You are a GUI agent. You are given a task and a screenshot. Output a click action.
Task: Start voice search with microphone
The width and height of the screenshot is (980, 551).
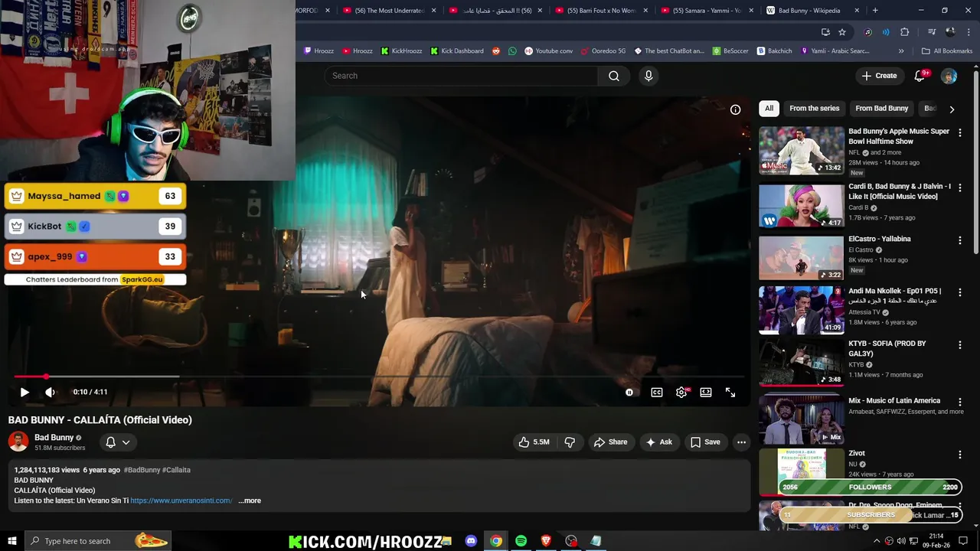tap(648, 76)
